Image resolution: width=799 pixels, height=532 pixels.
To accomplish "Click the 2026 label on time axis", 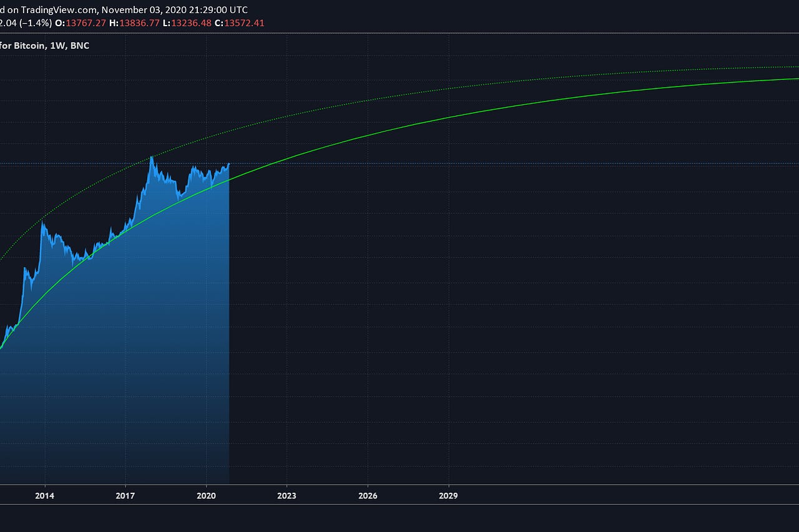I will (368, 496).
